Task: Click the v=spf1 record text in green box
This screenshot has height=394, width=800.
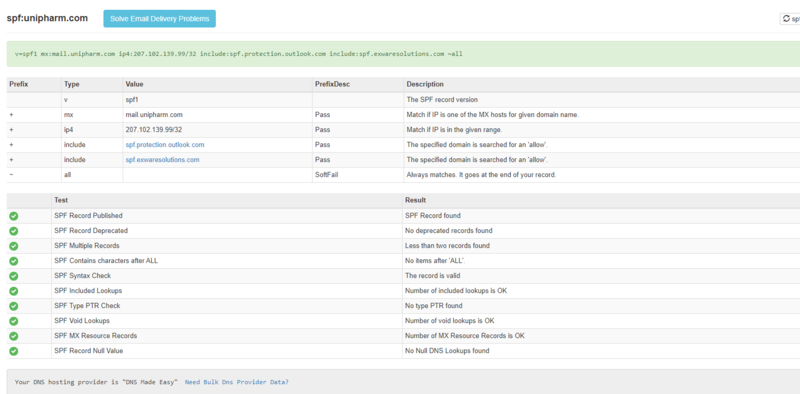Action: (x=238, y=54)
